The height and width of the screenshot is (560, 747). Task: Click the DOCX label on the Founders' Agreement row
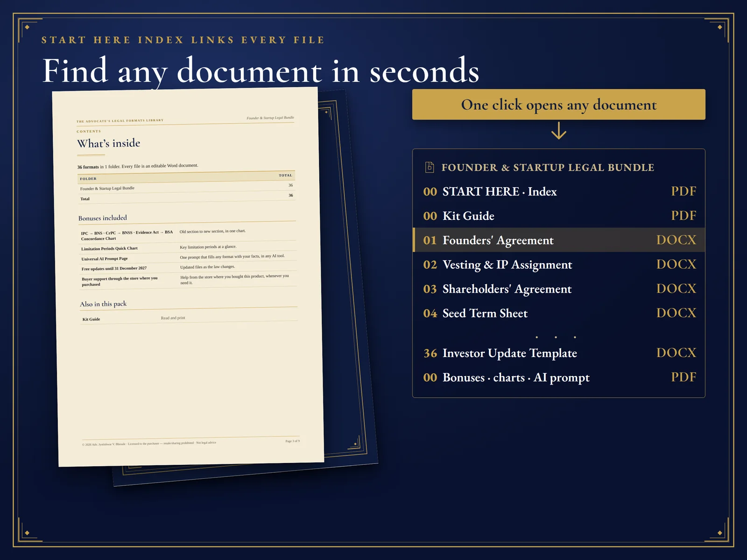[x=676, y=240]
